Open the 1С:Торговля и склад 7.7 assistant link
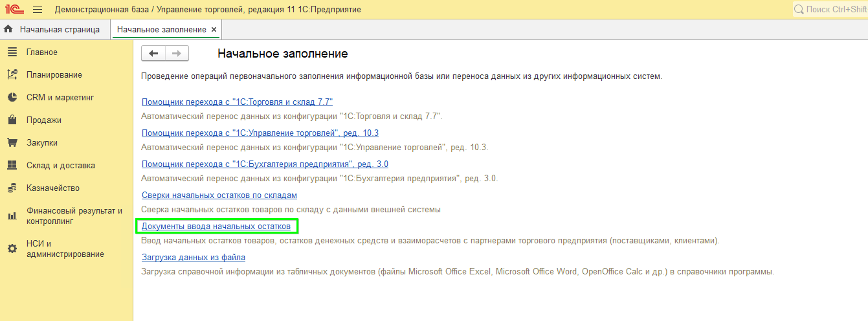868x321 pixels. [237, 102]
